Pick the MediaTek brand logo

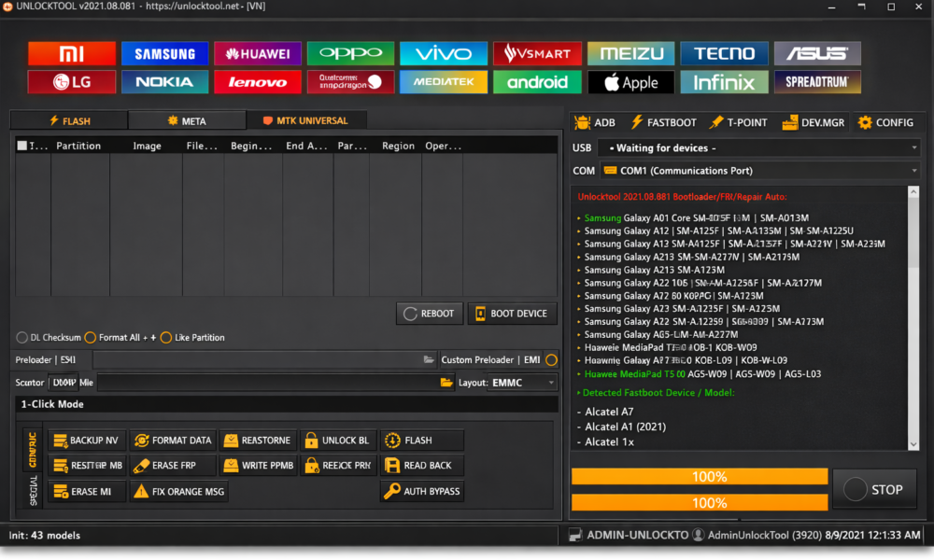coord(444,82)
